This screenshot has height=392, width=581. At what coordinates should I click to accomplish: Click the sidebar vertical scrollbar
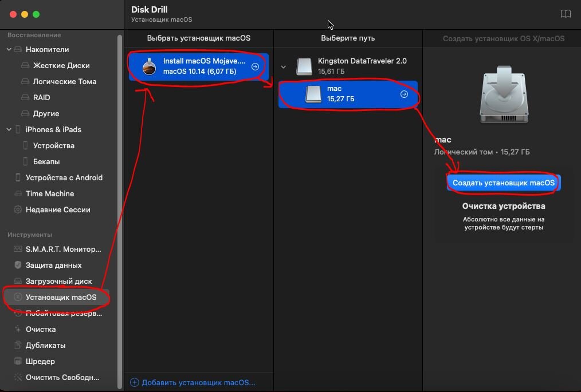click(120, 211)
